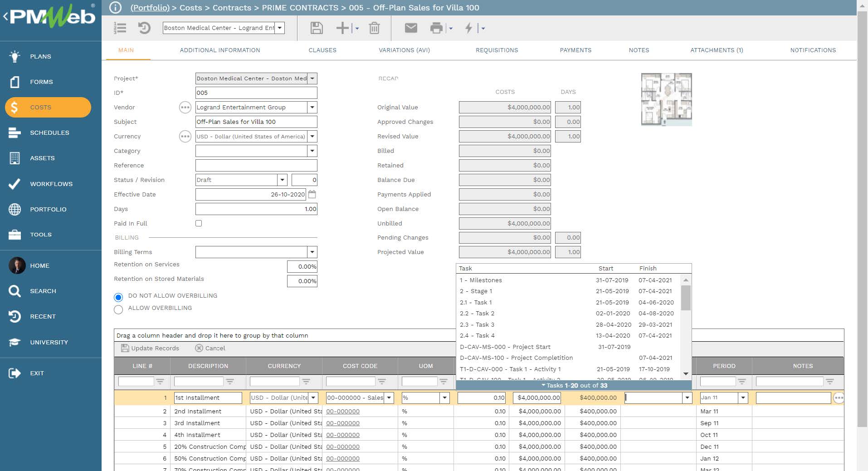Open the 00-000000 cost code link
868x471 pixels.
pos(342,411)
